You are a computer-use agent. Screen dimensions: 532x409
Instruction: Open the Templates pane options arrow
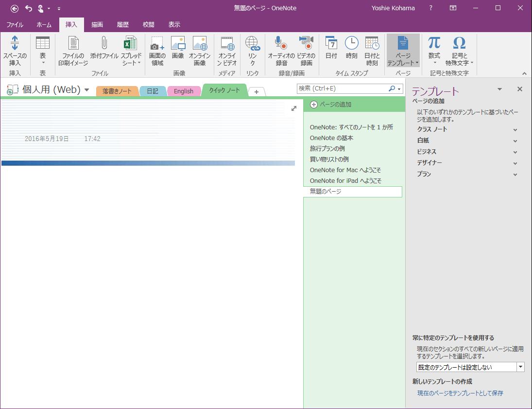click(499, 89)
